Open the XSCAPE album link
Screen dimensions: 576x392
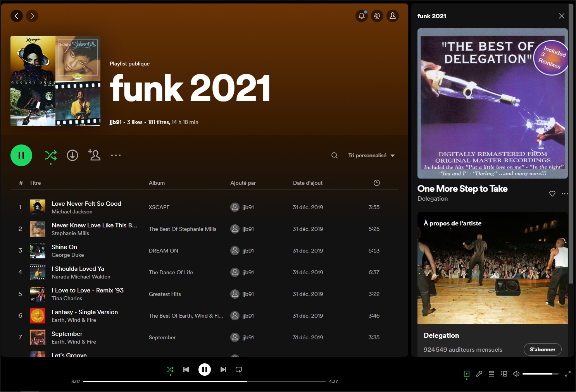(x=159, y=207)
